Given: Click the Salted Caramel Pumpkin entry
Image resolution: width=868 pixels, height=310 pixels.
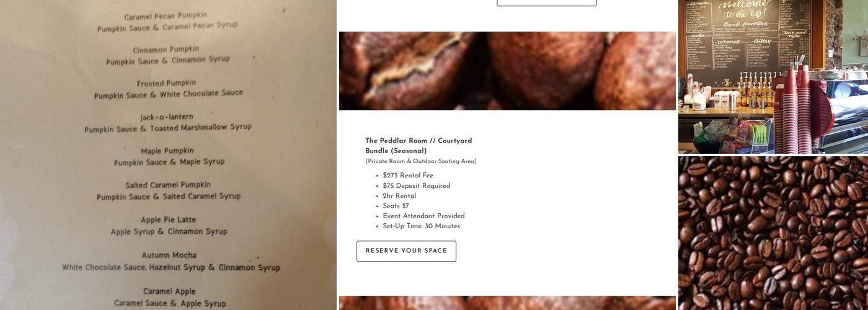Looking at the screenshot, I should [168, 190].
